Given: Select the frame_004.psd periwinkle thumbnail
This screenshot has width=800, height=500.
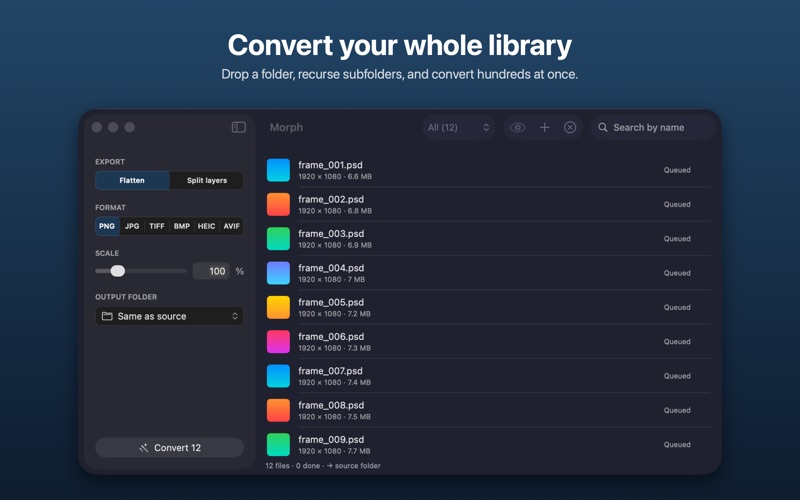Looking at the screenshot, I should point(278,273).
